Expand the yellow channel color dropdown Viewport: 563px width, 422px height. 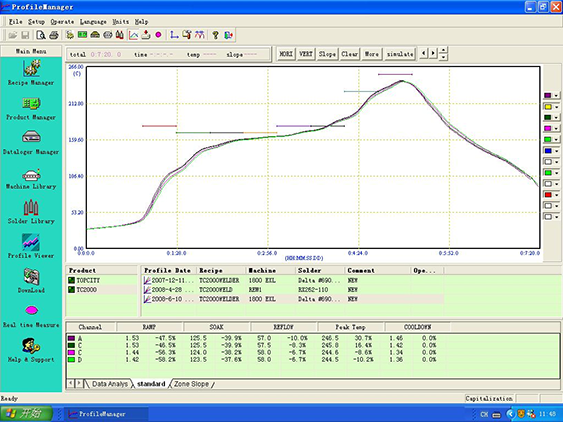click(556, 107)
